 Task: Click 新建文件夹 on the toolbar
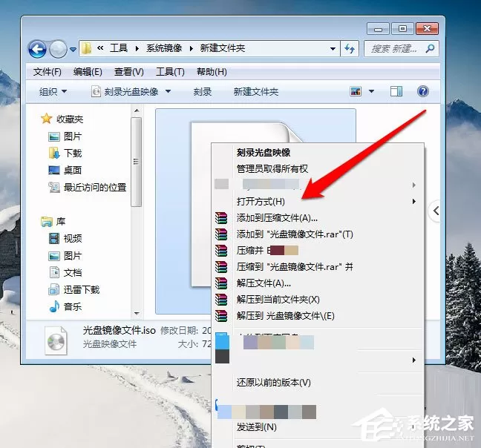tap(256, 92)
